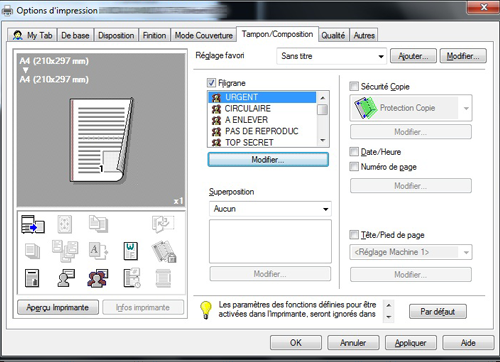Click the grayed letter A page icon
This screenshot has width=500, height=362.
click(x=98, y=251)
